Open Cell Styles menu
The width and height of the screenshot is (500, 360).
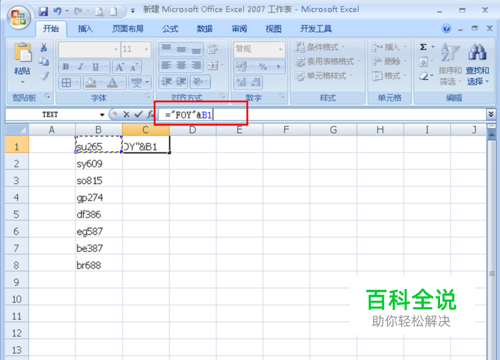pyautogui.click(x=324, y=76)
